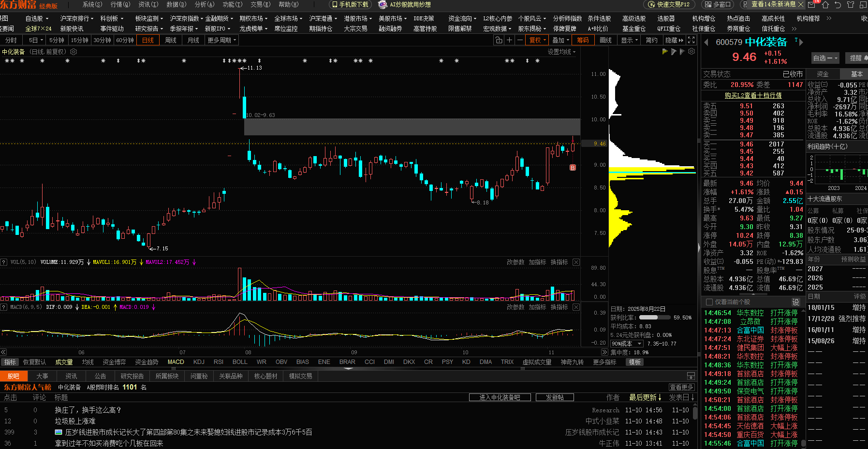Click the 快速交易F12 quick trade button
Image resolution: width=868 pixels, height=449 pixels.
click(x=669, y=4)
